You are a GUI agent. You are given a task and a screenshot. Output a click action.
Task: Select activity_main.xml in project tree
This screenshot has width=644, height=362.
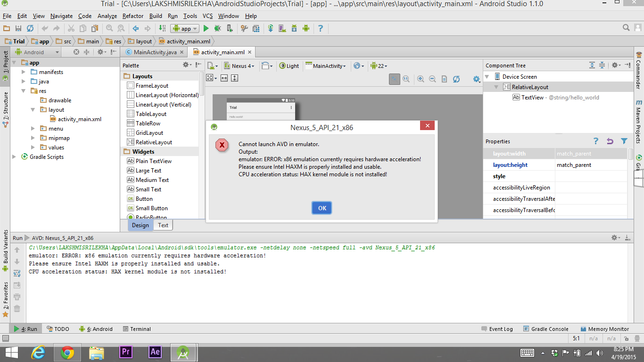(x=75, y=119)
